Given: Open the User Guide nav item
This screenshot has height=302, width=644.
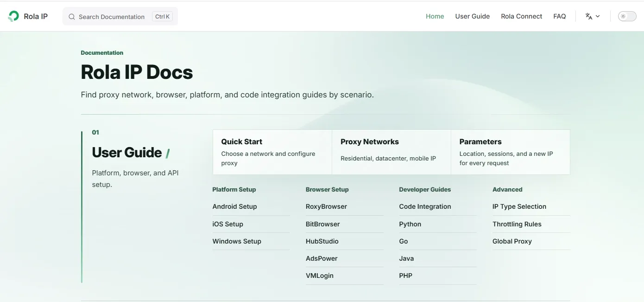Looking at the screenshot, I should click(x=472, y=16).
